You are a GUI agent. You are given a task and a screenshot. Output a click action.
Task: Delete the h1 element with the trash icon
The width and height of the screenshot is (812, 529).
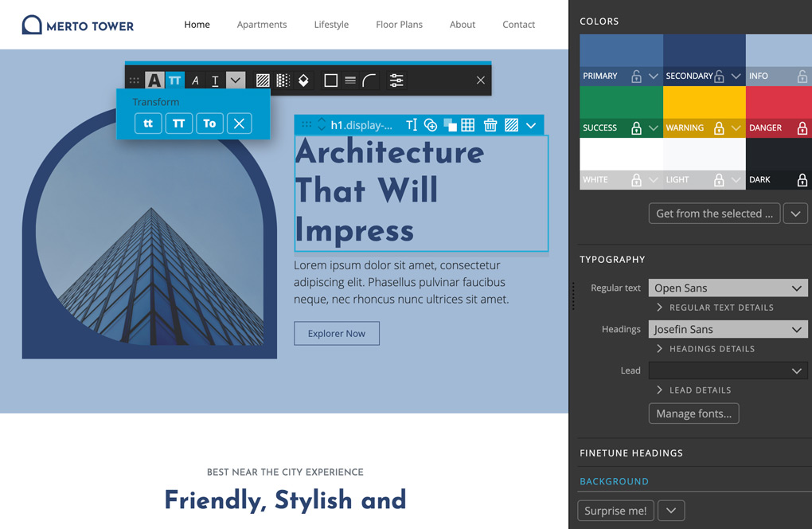point(490,125)
